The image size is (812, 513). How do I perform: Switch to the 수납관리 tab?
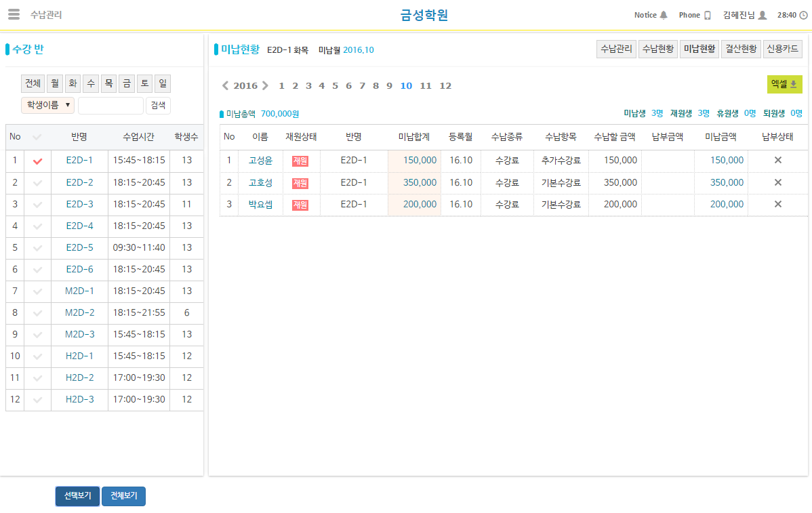616,49
